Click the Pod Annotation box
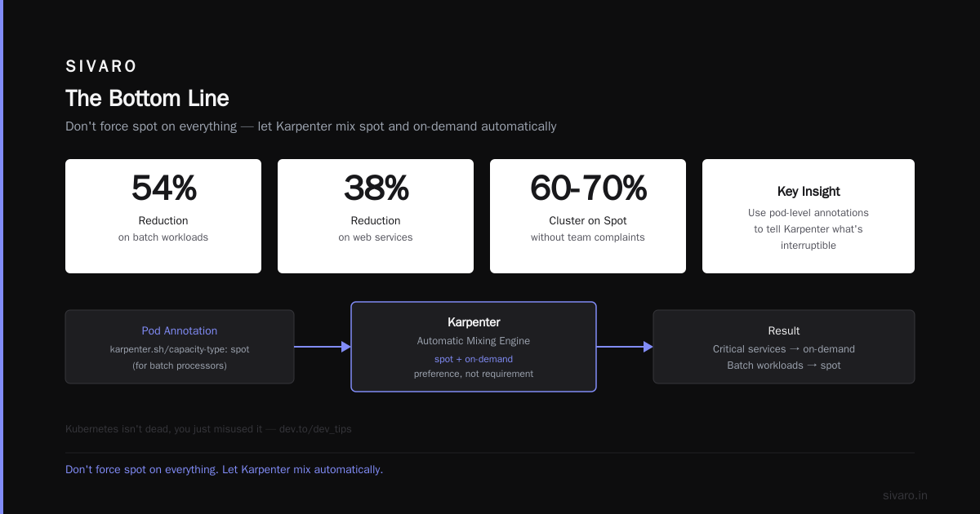Viewport: 980px width, 514px height. point(180,347)
